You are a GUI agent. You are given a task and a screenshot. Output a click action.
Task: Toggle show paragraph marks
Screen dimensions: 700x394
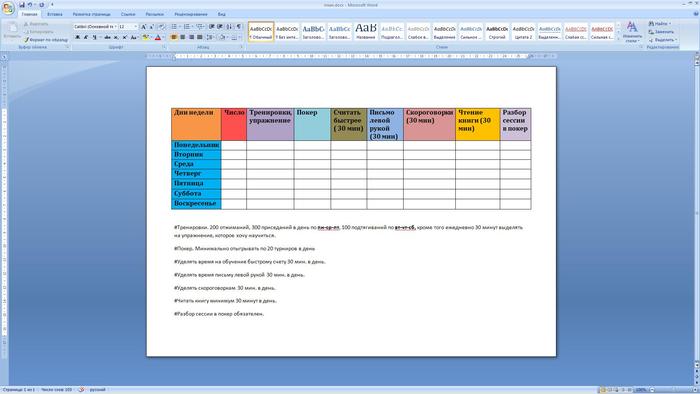[x=239, y=27]
